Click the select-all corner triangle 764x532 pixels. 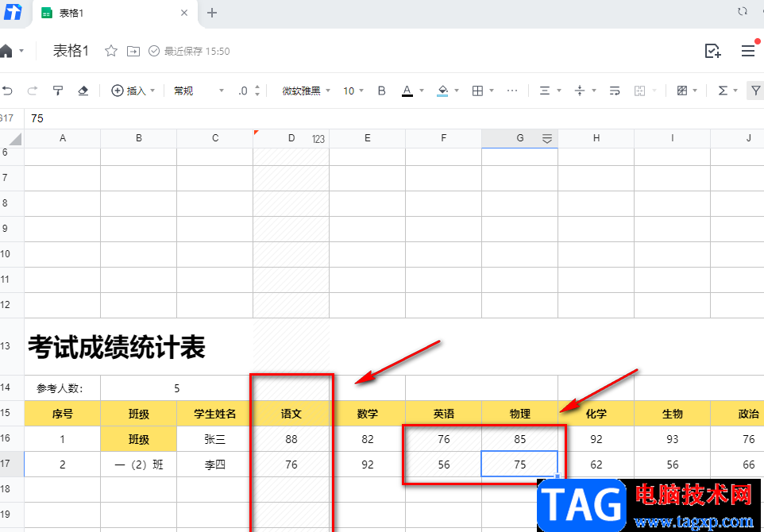14,139
